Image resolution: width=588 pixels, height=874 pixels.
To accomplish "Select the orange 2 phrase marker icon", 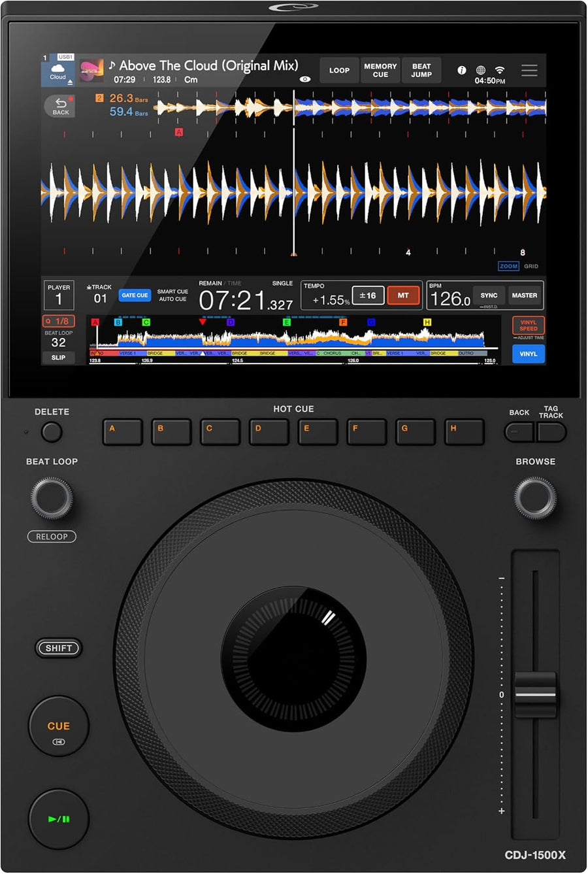I will tap(99, 98).
